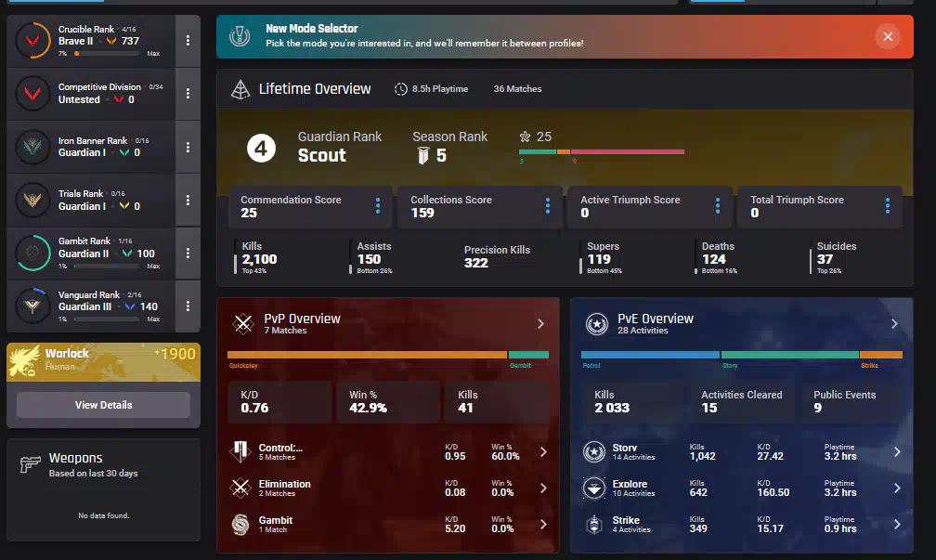The width and height of the screenshot is (936, 560).
Task: Click the lifetime Kills stat value 2,100
Action: pyautogui.click(x=259, y=259)
